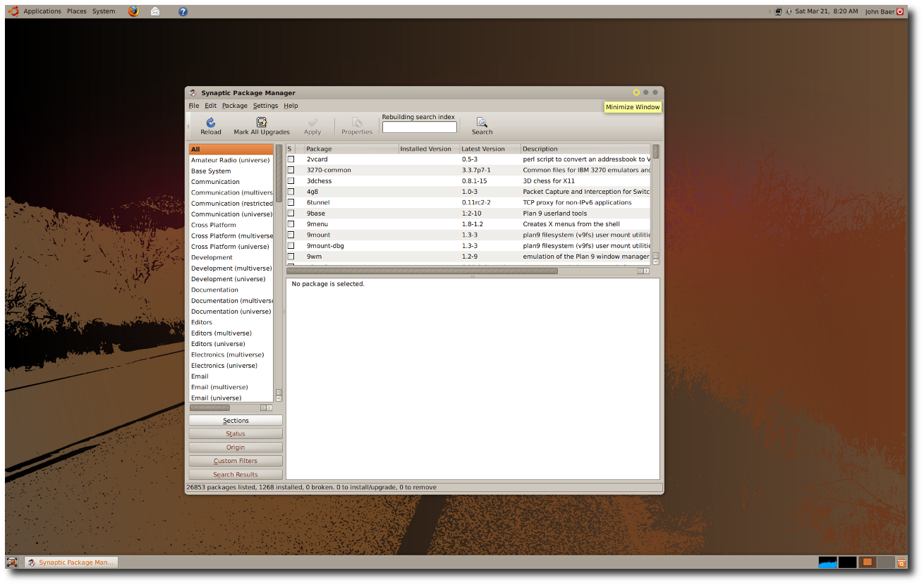Viewport: 924px width, 585px height.
Task: Click the package list horizontal scrollbar
Action: point(422,271)
